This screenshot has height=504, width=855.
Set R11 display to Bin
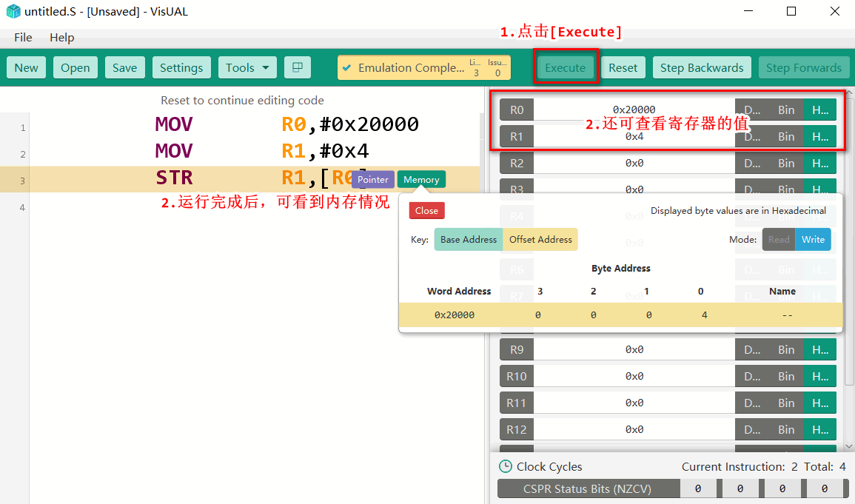pos(785,403)
